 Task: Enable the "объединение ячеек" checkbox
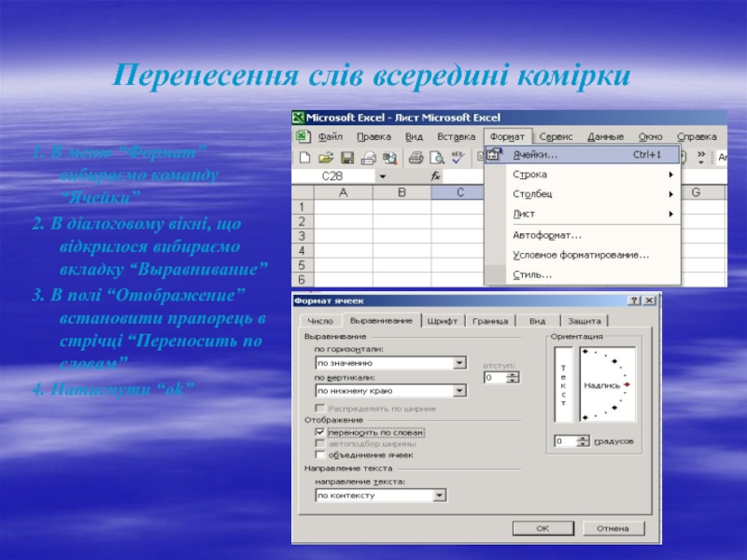[x=320, y=455]
